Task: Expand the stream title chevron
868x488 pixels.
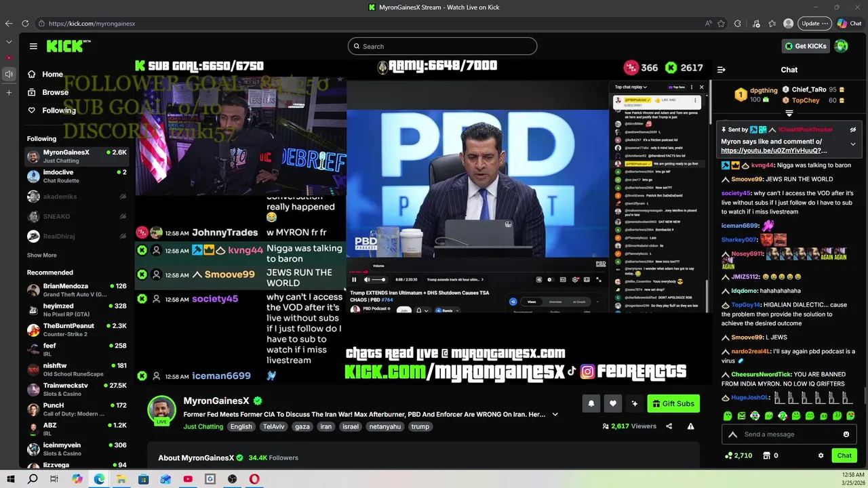Action: click(555, 414)
